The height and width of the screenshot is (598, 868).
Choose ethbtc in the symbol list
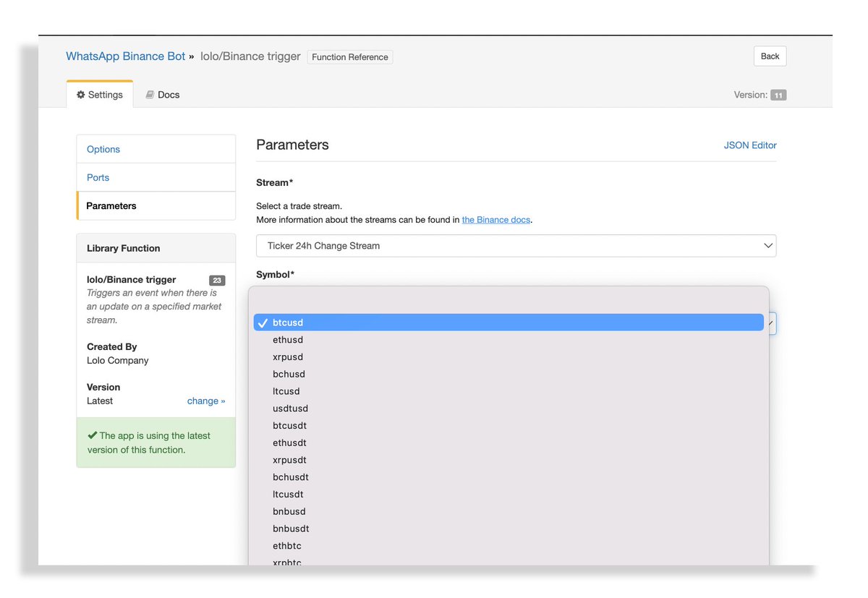click(509, 546)
